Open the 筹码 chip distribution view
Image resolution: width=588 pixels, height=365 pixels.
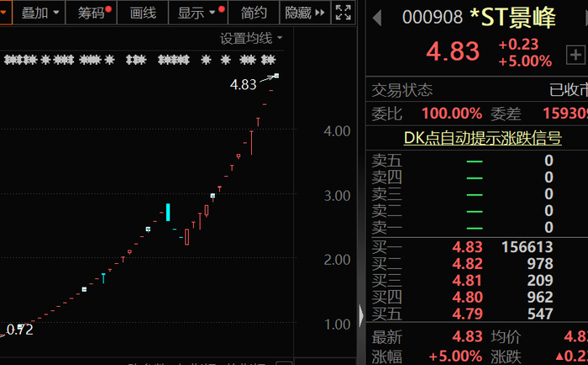click(x=92, y=13)
